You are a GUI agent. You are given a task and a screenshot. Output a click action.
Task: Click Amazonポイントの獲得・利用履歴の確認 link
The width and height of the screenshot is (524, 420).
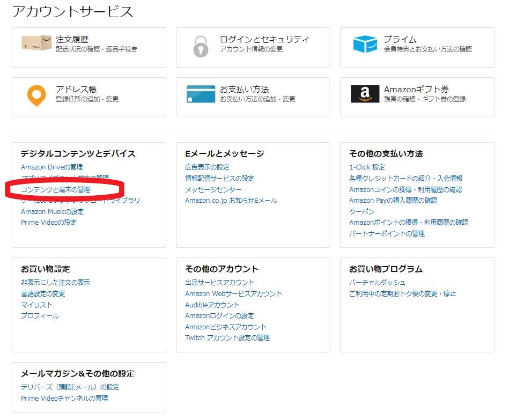point(409,223)
